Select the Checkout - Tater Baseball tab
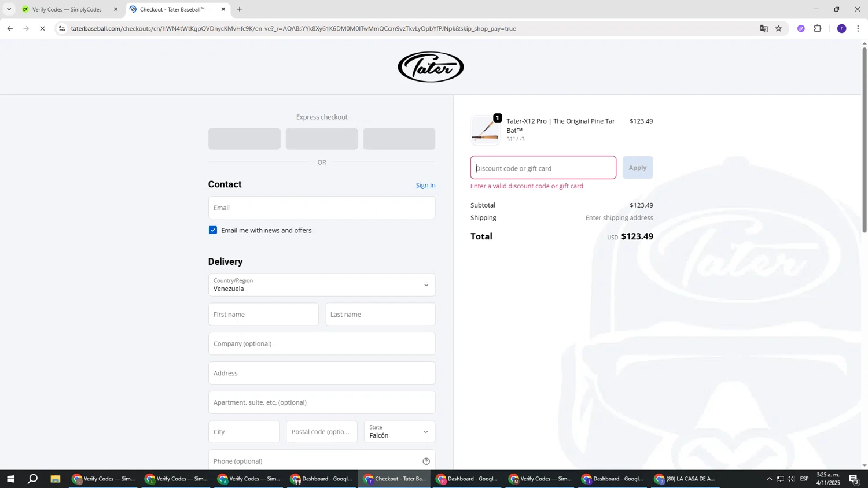 tap(172, 9)
